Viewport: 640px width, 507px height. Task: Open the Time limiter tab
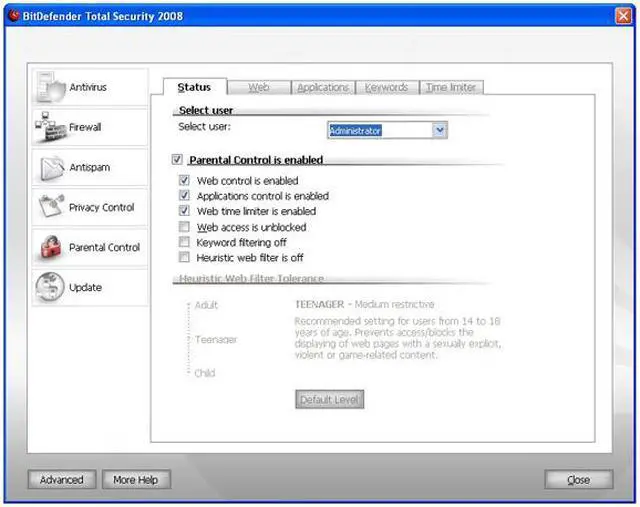(x=451, y=88)
